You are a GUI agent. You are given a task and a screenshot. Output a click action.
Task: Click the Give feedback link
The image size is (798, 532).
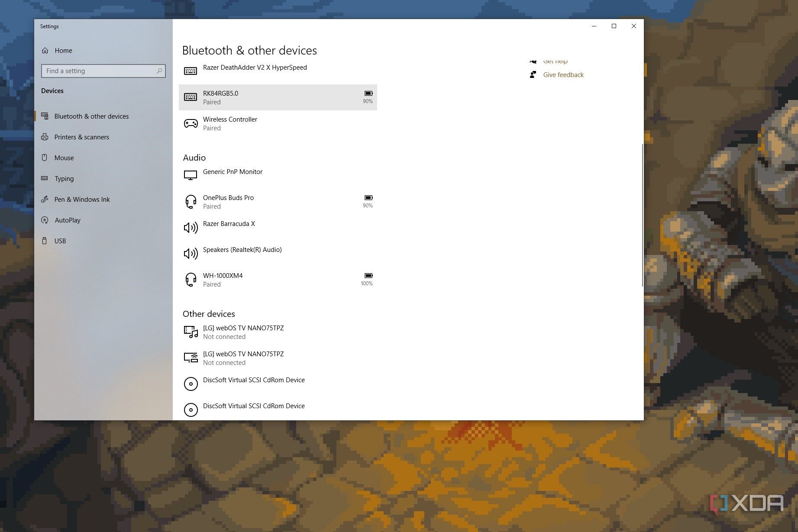click(563, 75)
